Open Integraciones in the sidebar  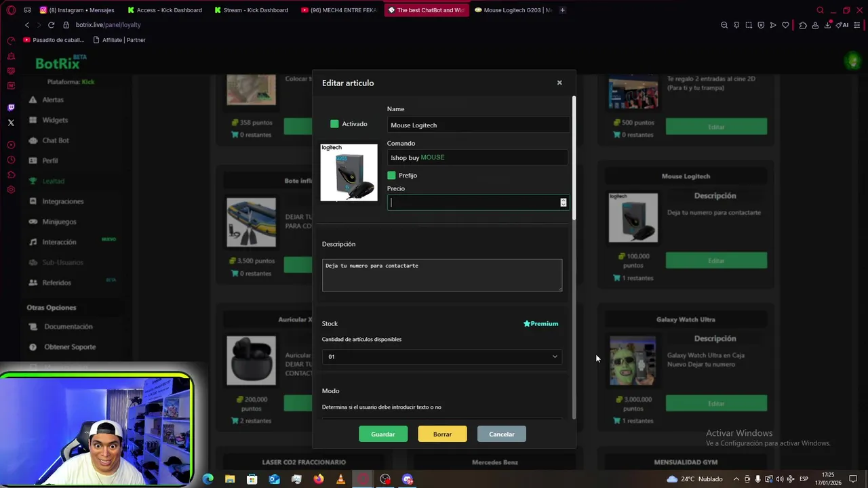tap(63, 201)
